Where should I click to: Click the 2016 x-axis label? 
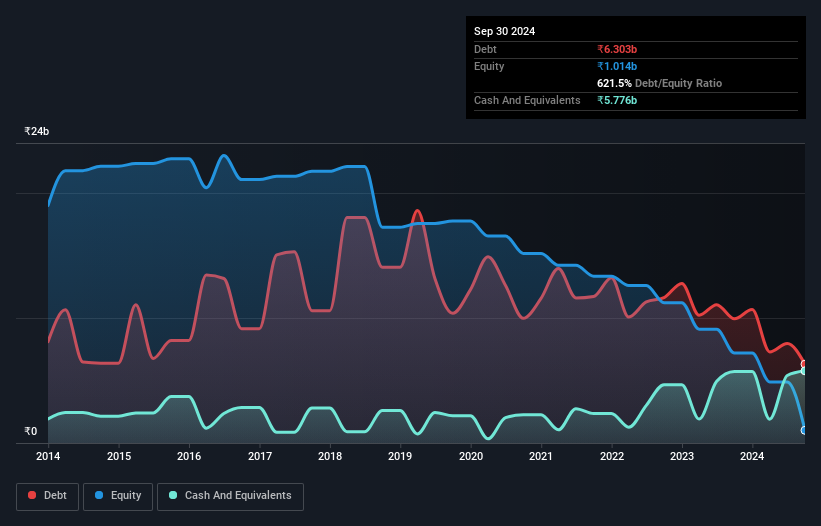pos(189,456)
